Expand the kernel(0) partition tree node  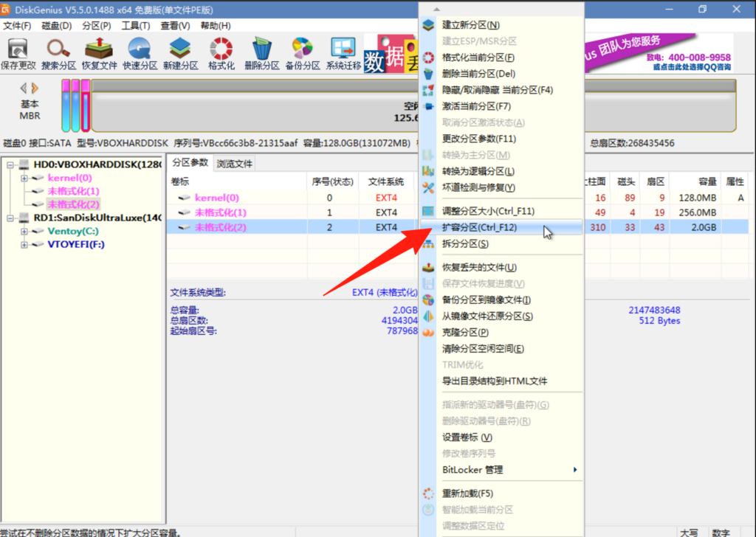tap(24, 178)
